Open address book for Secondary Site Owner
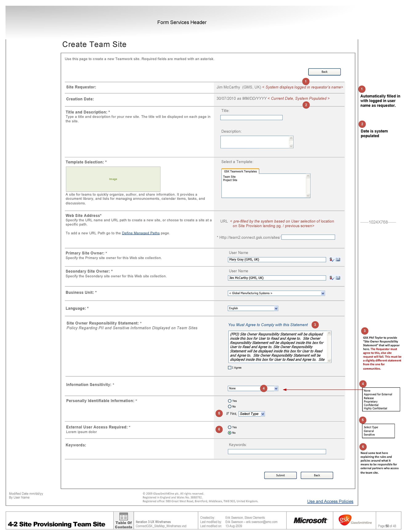The height and width of the screenshot is (532, 404). click(338, 278)
